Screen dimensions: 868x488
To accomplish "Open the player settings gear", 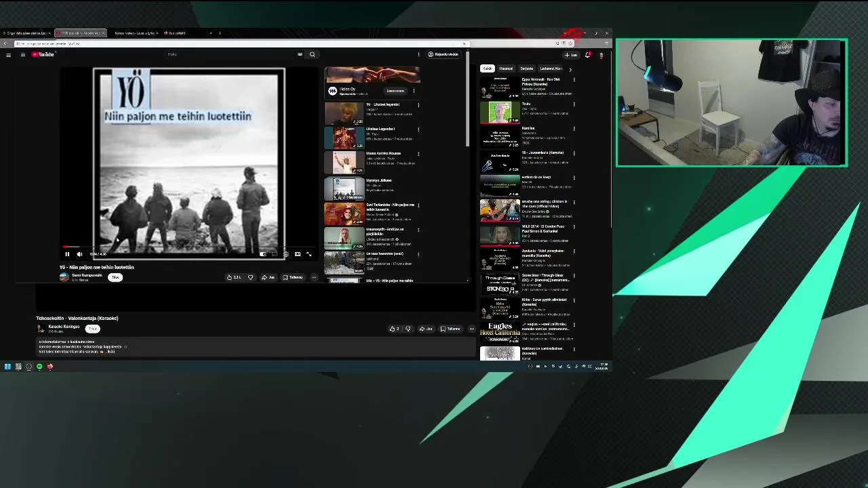I will coord(285,254).
